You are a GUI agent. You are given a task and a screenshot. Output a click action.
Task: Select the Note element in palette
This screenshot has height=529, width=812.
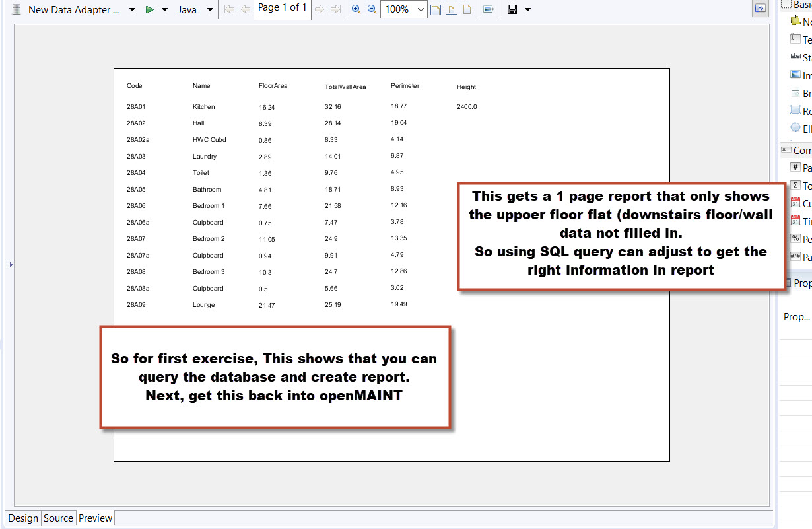(795, 22)
